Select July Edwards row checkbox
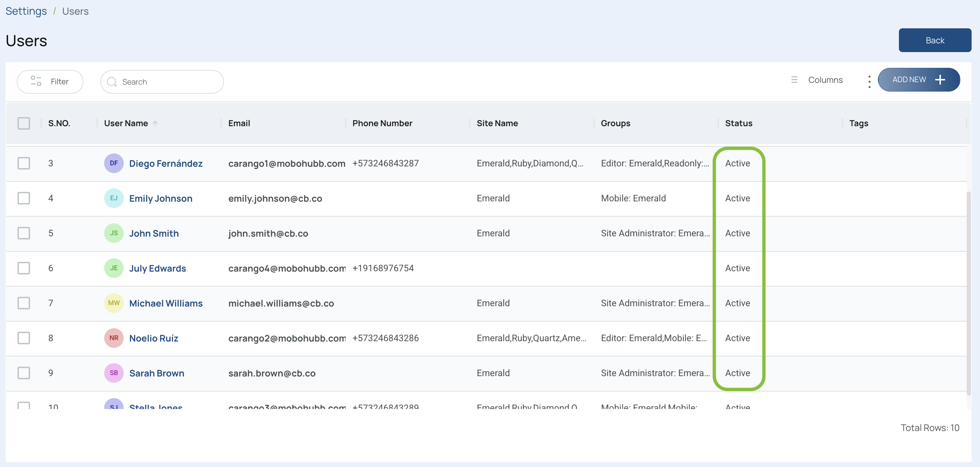The width and height of the screenshot is (980, 467). click(24, 268)
